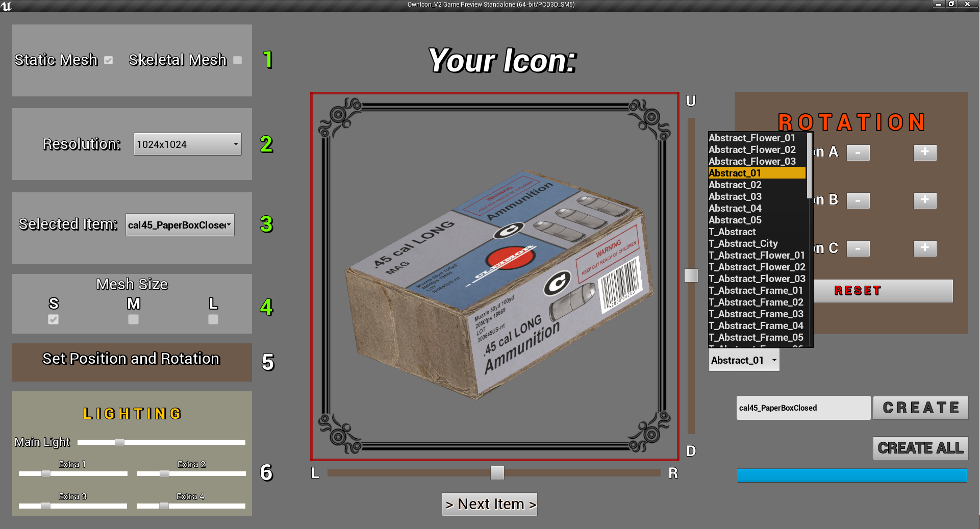The height and width of the screenshot is (529, 980).
Task: Click the Unreal Engine logo in the title bar
Action: [x=7, y=5]
